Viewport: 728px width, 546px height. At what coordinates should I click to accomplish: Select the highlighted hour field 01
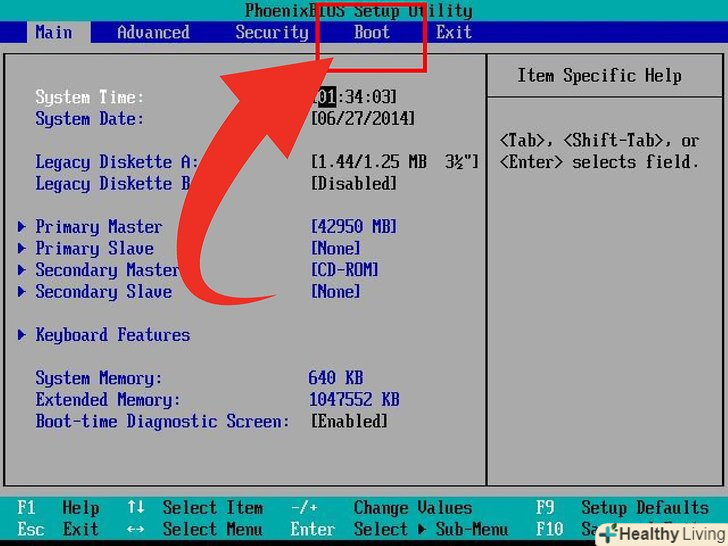(x=327, y=97)
